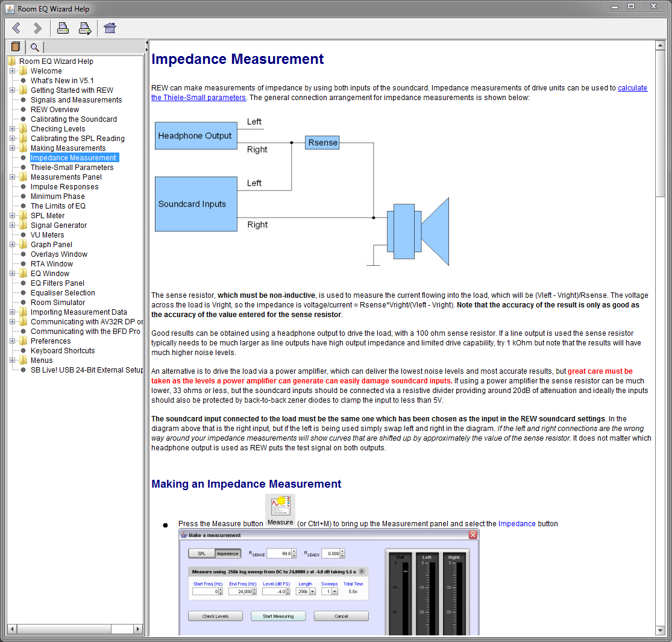Open the Overlays Window topic

58,254
